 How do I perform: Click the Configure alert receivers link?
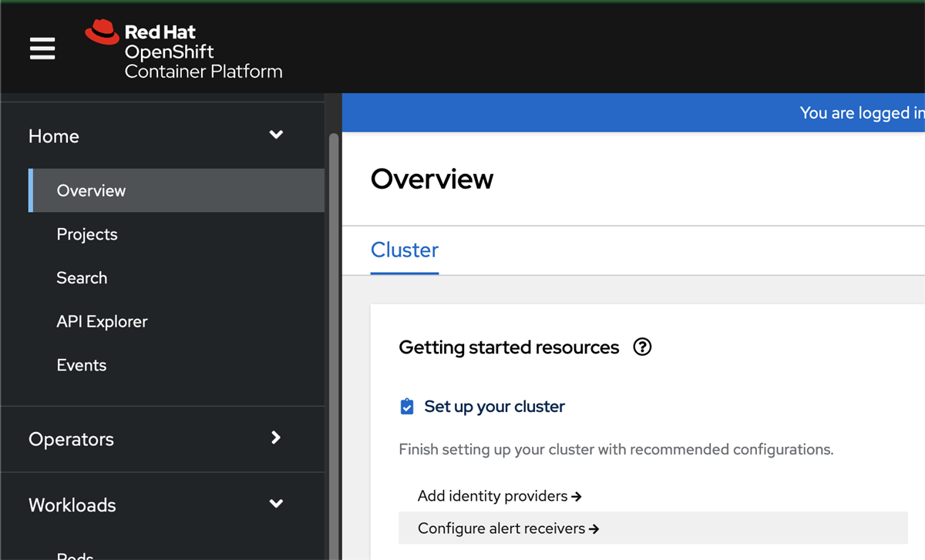click(x=501, y=528)
